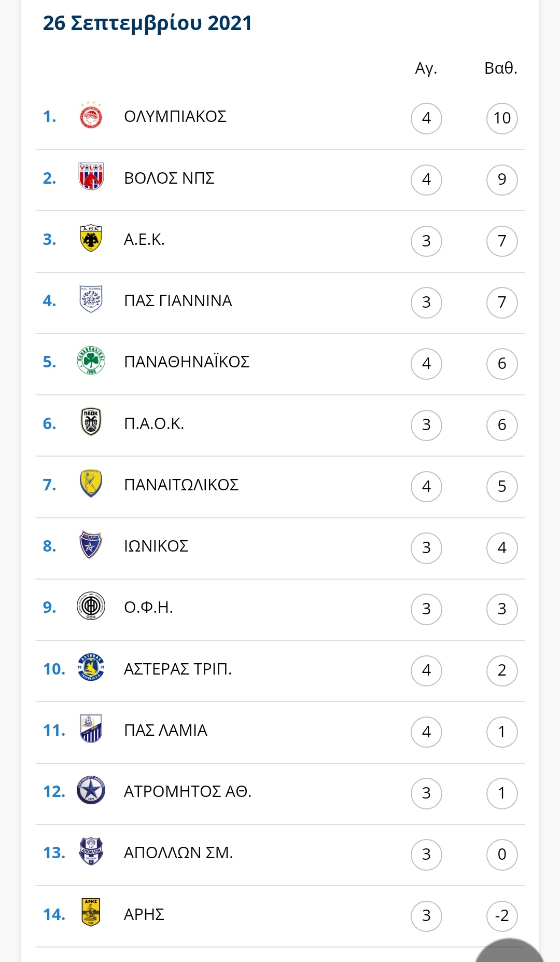Click the Asteras Tripolis badge
Viewport: 560px width, 962px height.
[x=91, y=667]
